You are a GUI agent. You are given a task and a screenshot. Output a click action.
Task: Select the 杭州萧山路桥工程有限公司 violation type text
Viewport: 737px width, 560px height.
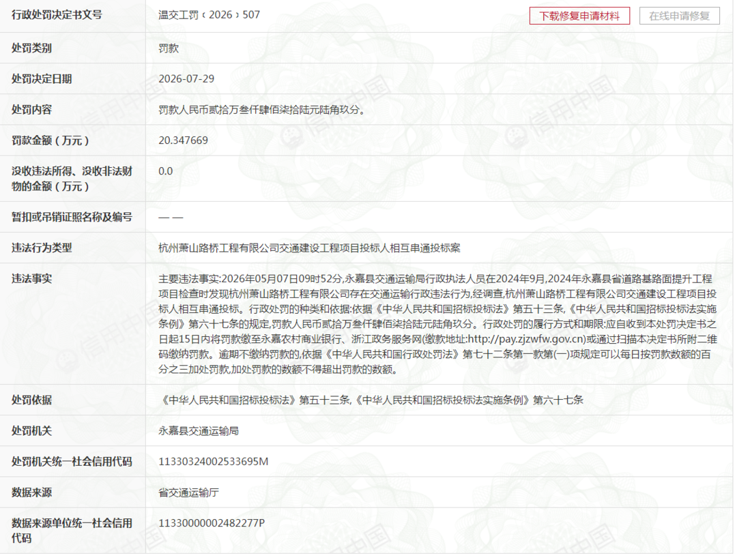(x=309, y=248)
